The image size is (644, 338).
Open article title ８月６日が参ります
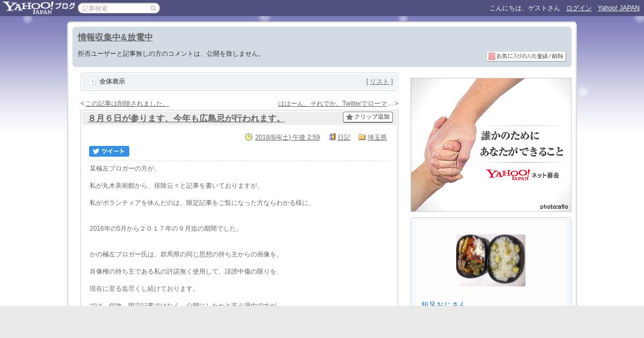[186, 118]
